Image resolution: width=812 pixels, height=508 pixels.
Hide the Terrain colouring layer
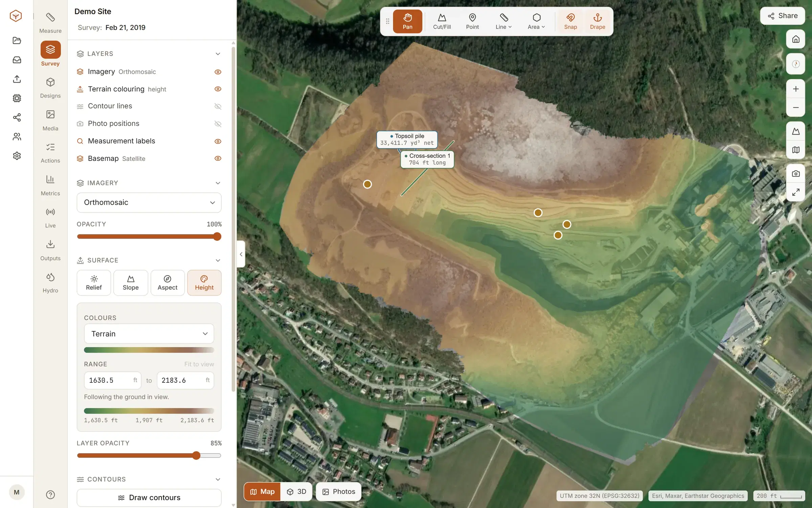tap(218, 89)
